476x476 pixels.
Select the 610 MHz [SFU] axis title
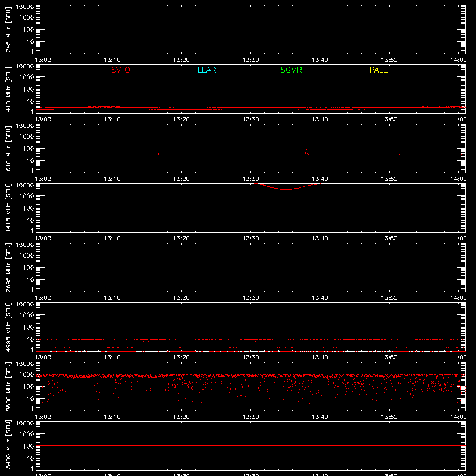click(x=8, y=148)
